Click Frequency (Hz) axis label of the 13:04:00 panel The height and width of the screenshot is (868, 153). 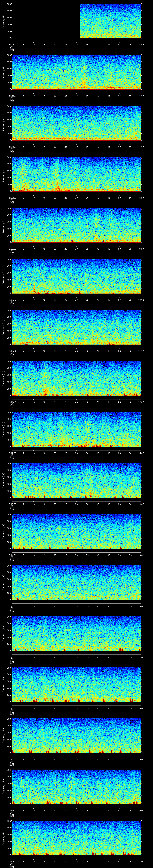point(3,21)
